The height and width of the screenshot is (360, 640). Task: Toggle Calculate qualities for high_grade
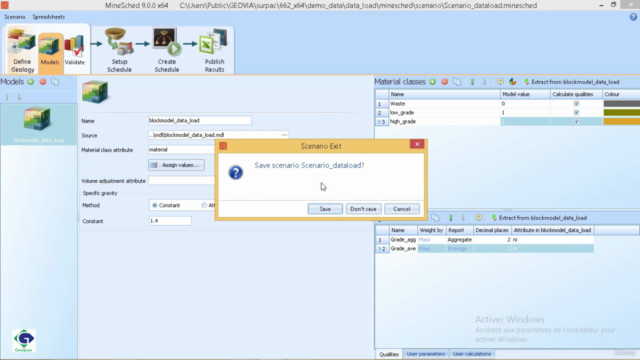click(x=576, y=122)
